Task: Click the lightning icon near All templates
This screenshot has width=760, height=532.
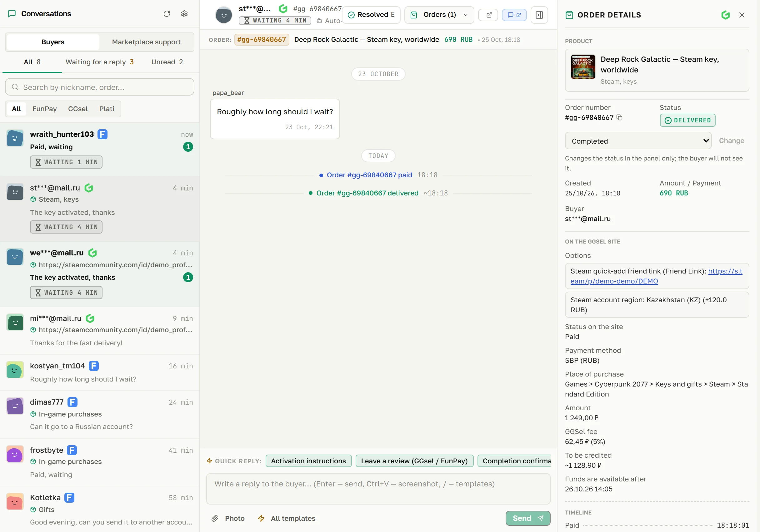Action: [261, 518]
